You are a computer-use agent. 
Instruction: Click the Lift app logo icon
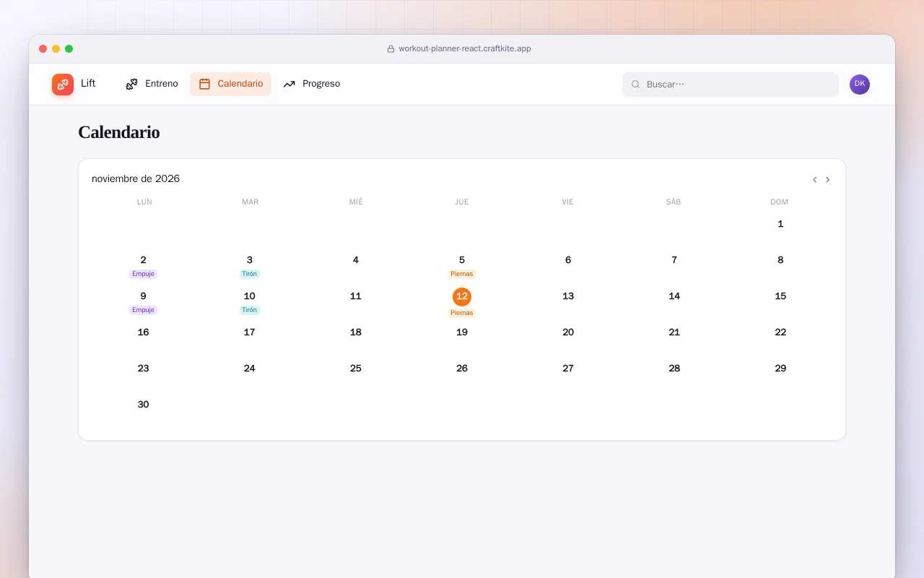63,85
